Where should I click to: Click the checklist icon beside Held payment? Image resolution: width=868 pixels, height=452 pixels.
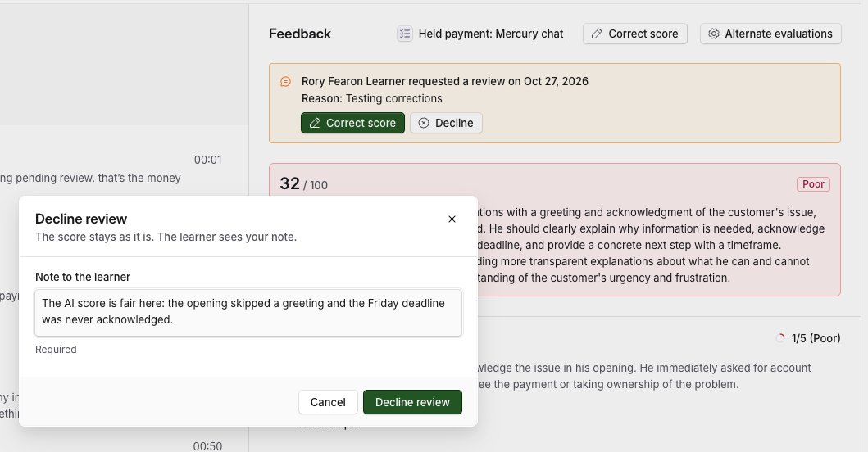(x=405, y=34)
